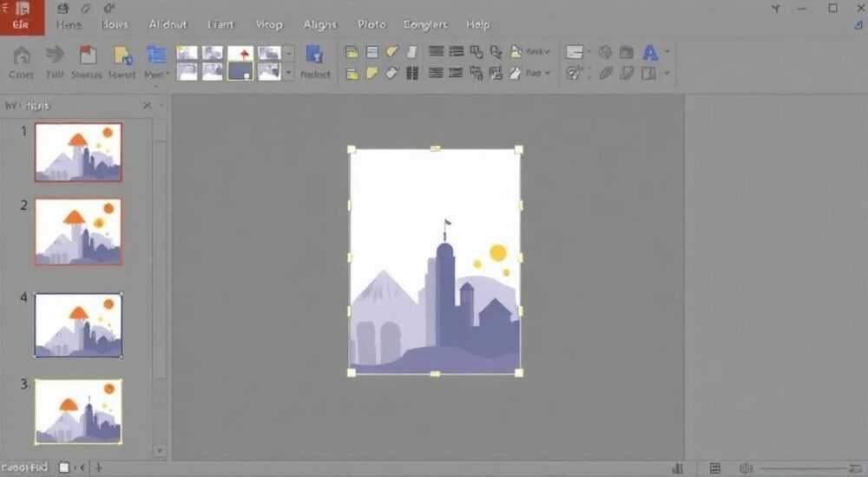Click the yellow pencil icon

pos(392,52)
